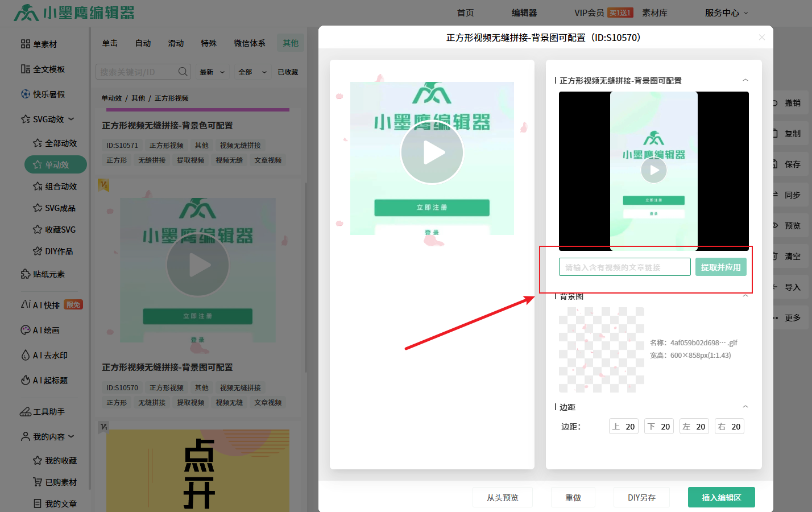Image resolution: width=812 pixels, height=512 pixels.
Task: Switch to 单击 tab
Action: (x=110, y=43)
